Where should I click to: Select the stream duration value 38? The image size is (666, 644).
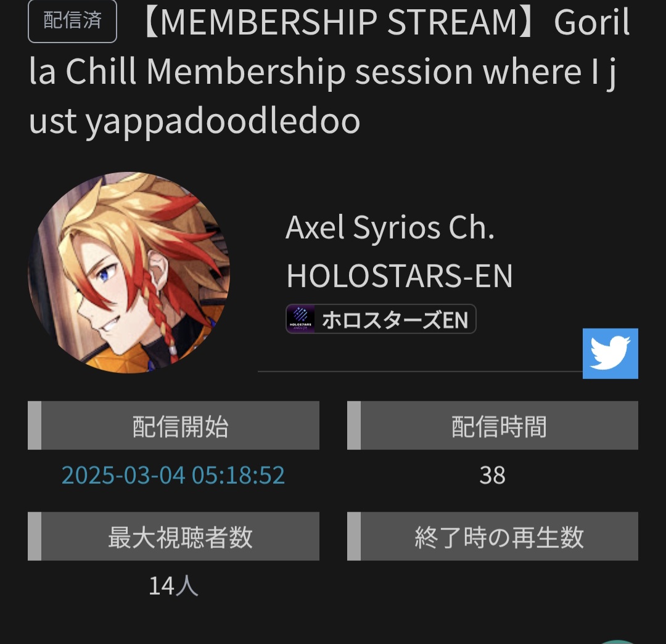(492, 475)
